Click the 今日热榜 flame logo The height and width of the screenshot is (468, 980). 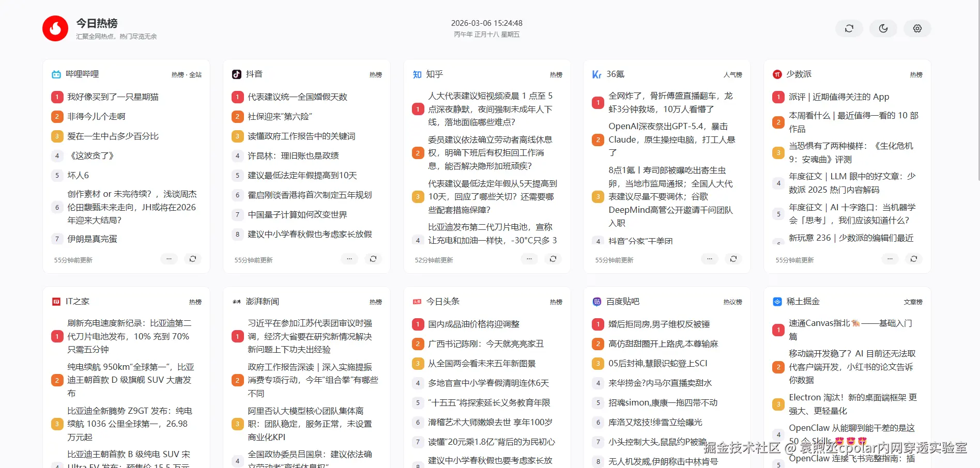[55, 28]
